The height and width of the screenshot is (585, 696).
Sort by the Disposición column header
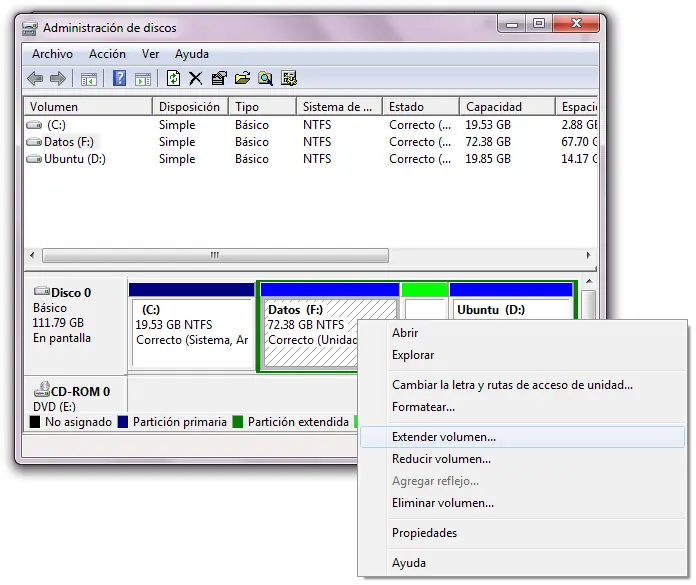point(190,107)
